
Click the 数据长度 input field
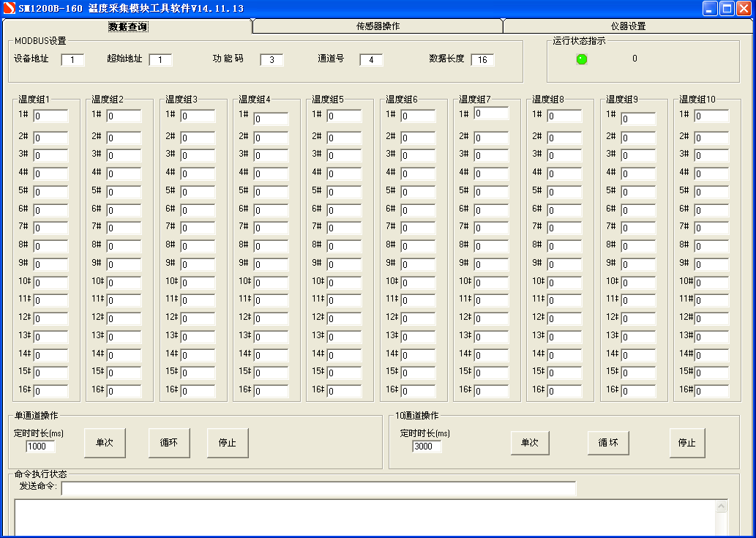[x=482, y=60]
